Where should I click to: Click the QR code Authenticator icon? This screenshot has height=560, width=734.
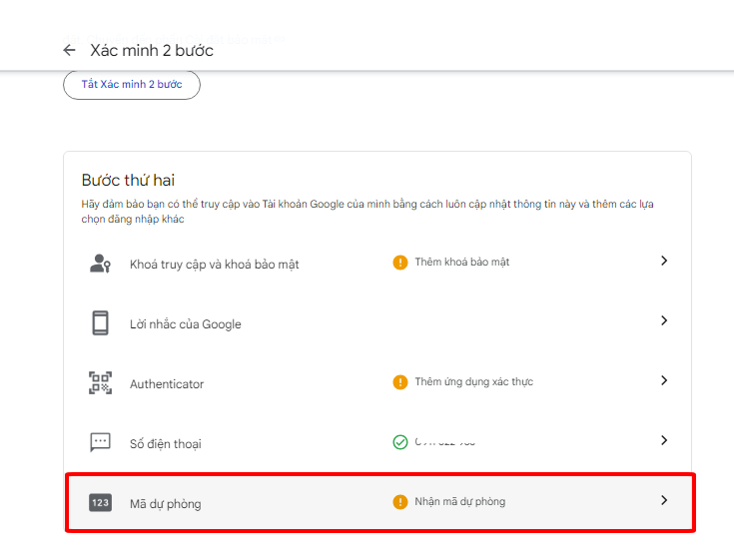click(x=100, y=383)
